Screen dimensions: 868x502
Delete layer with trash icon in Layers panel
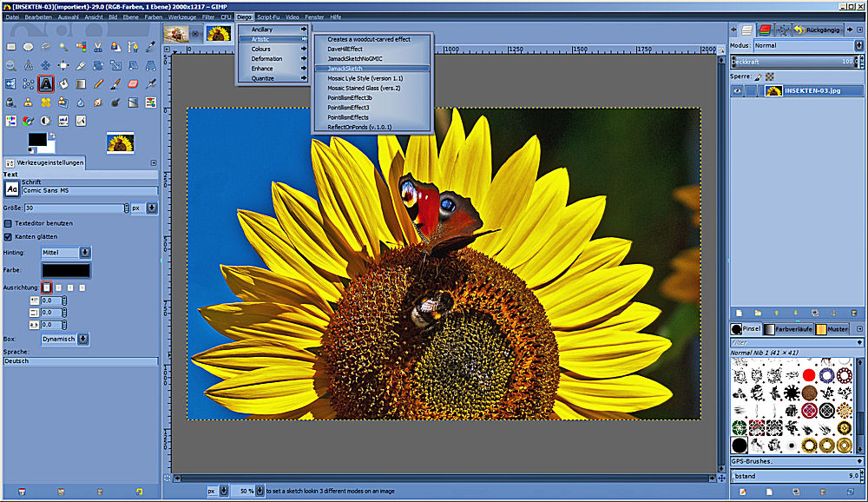pos(853,313)
